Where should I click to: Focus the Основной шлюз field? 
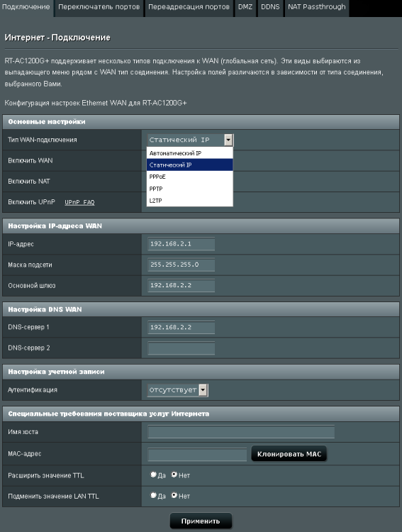(182, 285)
